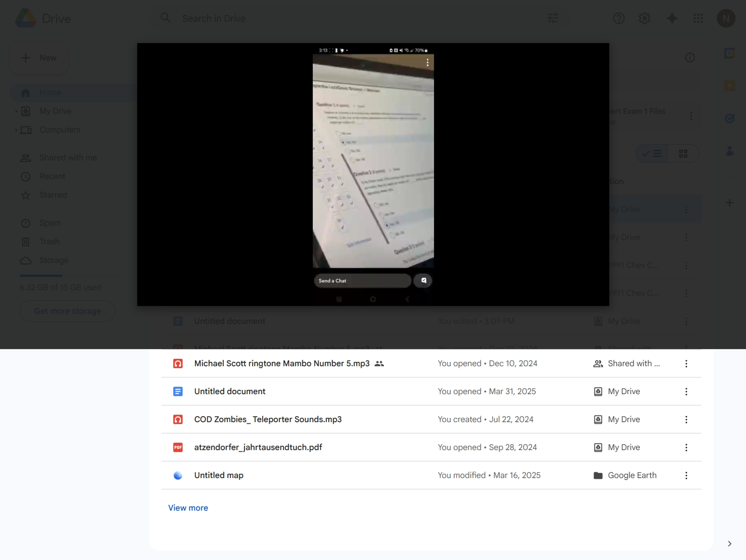Open more actions for atzendorfer_jahrtausendtuch.pdf
This screenshot has width=746, height=560.
[x=686, y=447]
